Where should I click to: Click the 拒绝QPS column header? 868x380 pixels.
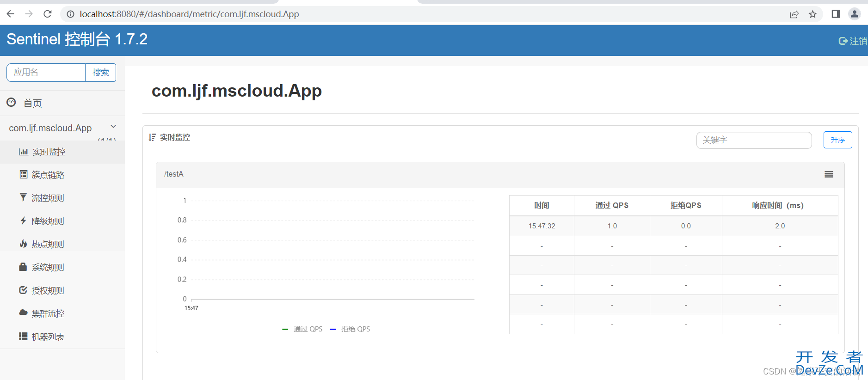coord(686,205)
